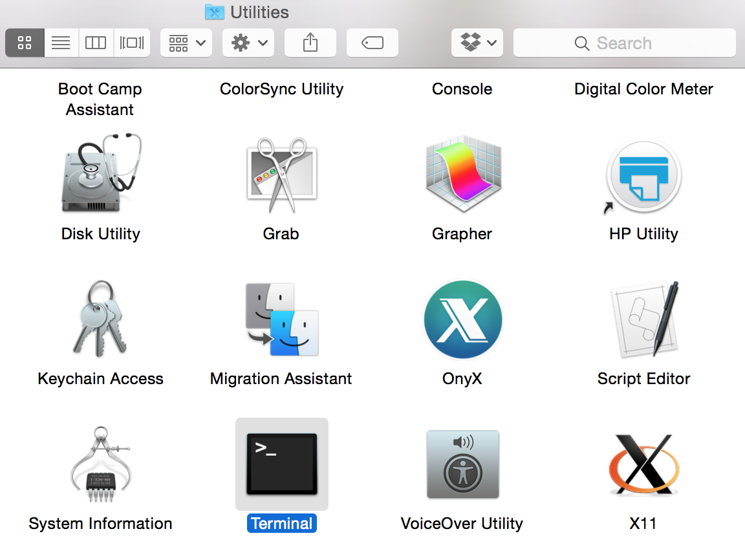The height and width of the screenshot is (560, 745).
Task: Open the Disk Utility app icon
Action: pos(101,173)
